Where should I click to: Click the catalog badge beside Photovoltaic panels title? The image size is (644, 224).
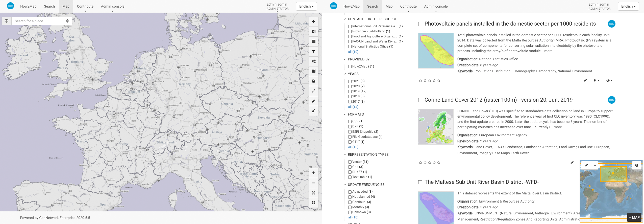(611, 24)
